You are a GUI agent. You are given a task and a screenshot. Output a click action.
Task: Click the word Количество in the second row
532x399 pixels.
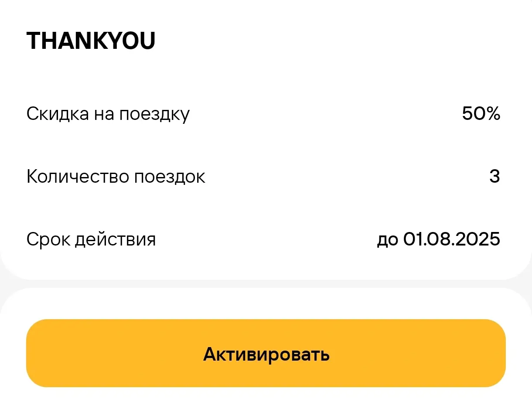77,177
